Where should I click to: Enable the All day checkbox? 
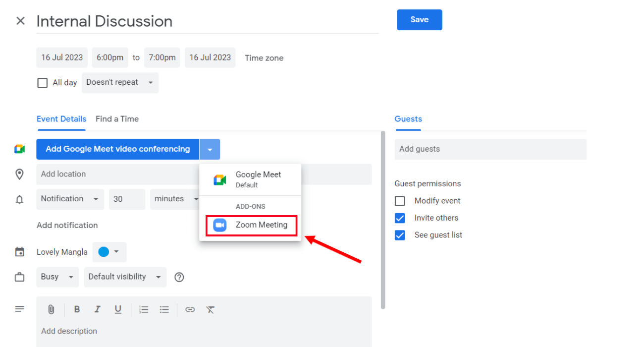point(43,83)
